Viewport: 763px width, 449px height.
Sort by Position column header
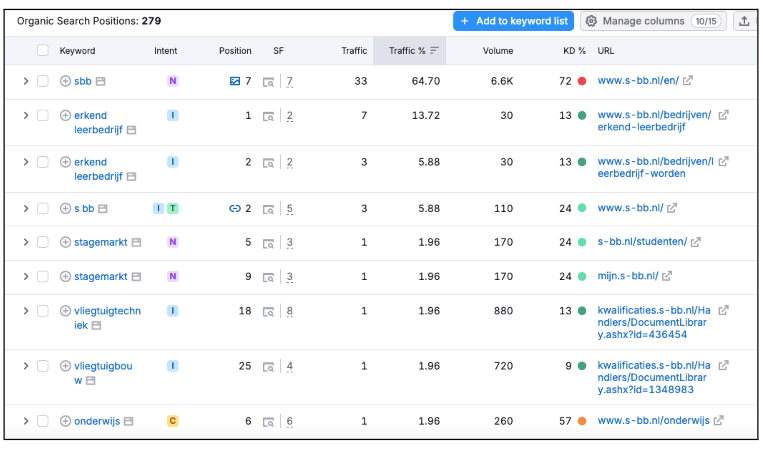click(235, 50)
